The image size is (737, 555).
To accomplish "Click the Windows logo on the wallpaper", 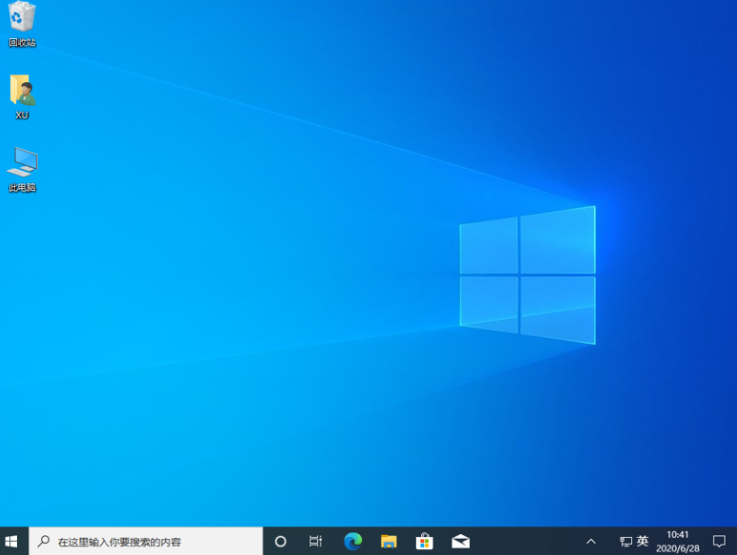I will [x=527, y=270].
